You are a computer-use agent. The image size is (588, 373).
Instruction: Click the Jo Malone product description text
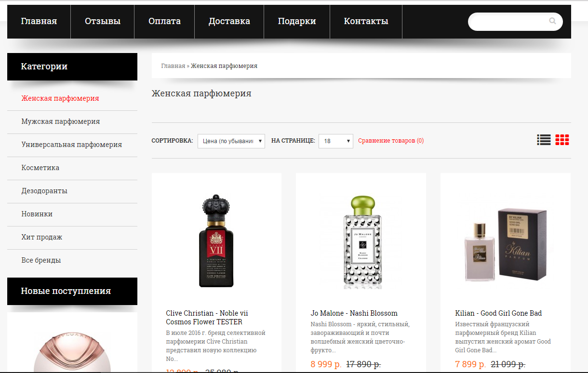(x=360, y=337)
